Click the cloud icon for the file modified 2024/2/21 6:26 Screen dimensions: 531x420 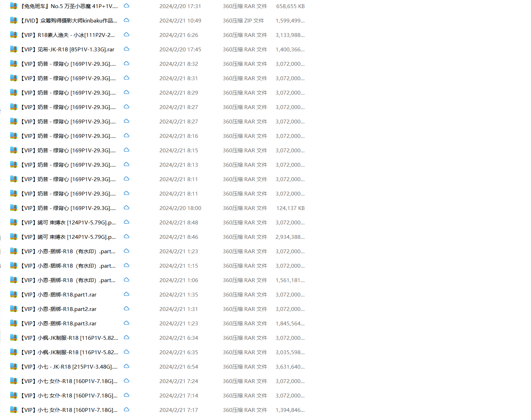pos(127,35)
